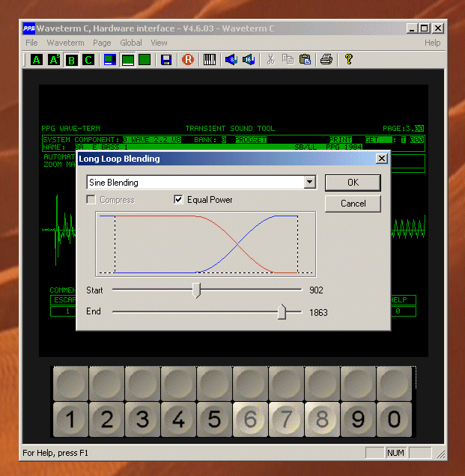Viewport: 465px width, 476px height.
Task: Click the blank soft key above keypad 5
Action: (214, 383)
